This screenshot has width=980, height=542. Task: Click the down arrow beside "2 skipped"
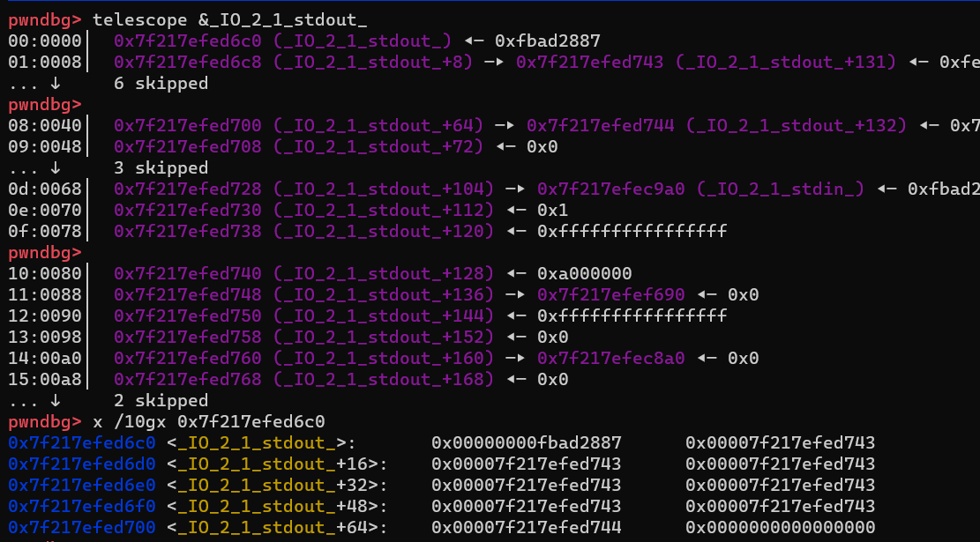pyautogui.click(x=56, y=401)
